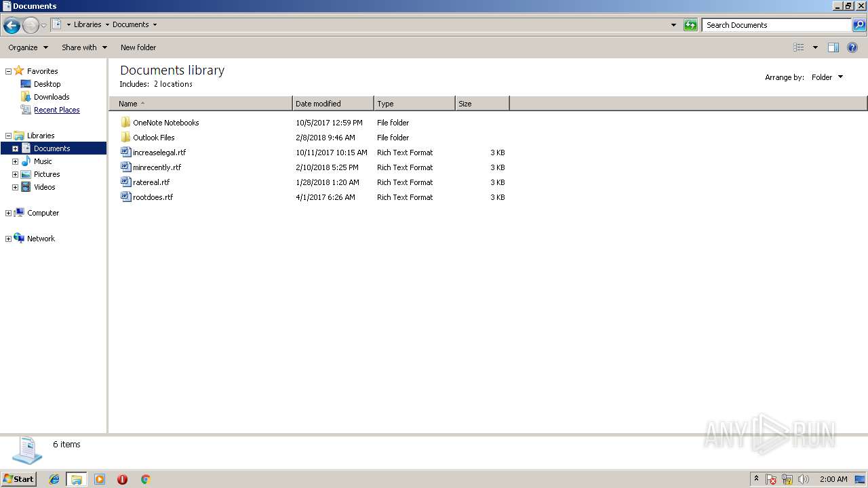This screenshot has height=488, width=868.
Task: Click the 3 KB size of rootdoes.rtf
Action: 498,197
